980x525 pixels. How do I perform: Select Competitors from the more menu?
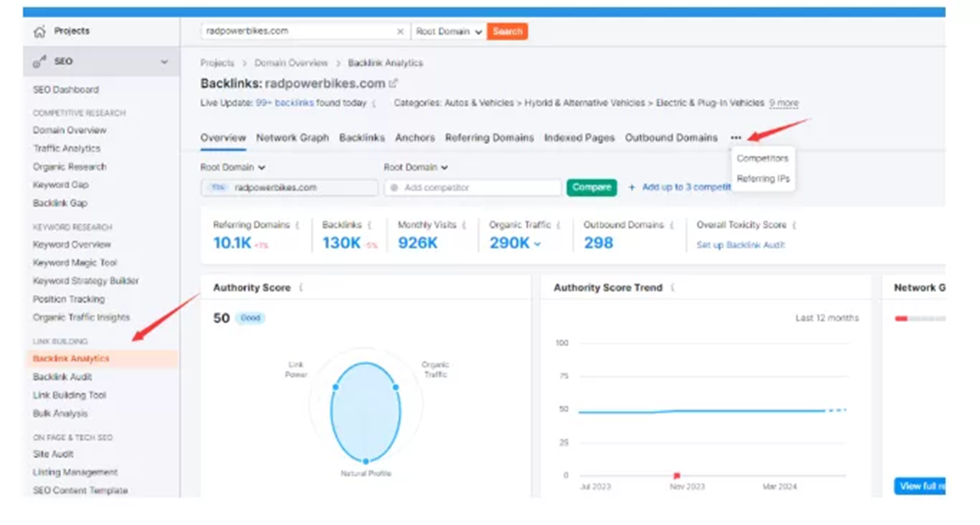click(762, 159)
